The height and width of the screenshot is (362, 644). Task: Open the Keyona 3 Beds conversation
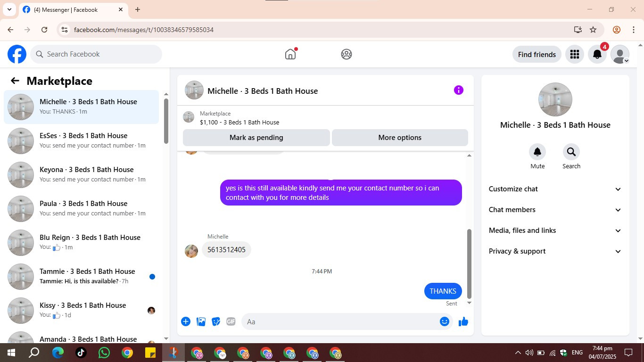tap(82, 174)
